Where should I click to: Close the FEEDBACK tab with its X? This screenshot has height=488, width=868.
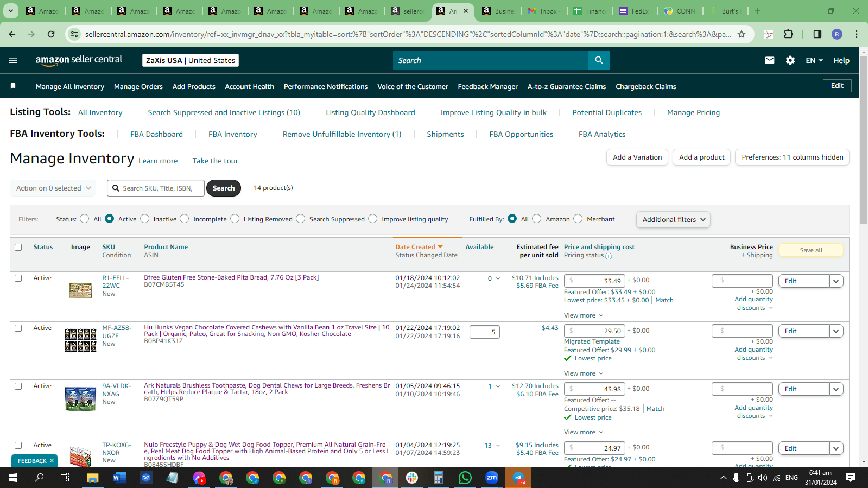click(x=52, y=461)
